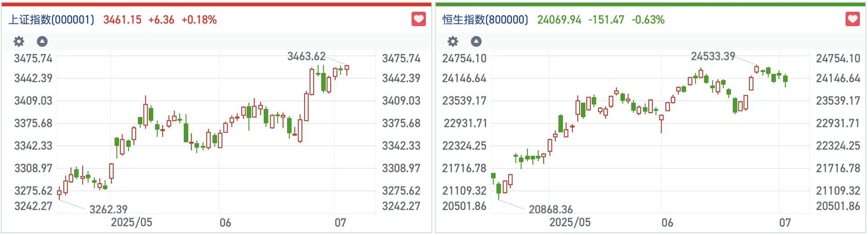Click the 3262.39 low marker label
The image size is (868, 235).
tap(108, 209)
